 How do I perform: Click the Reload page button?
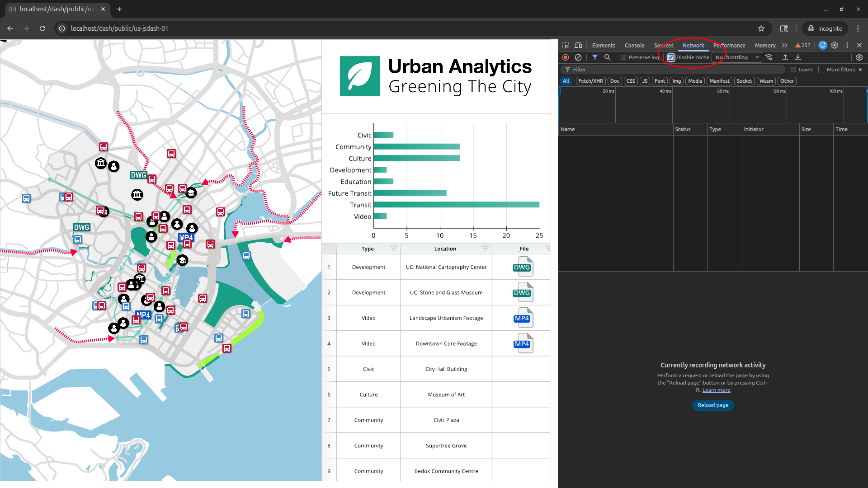coord(712,405)
